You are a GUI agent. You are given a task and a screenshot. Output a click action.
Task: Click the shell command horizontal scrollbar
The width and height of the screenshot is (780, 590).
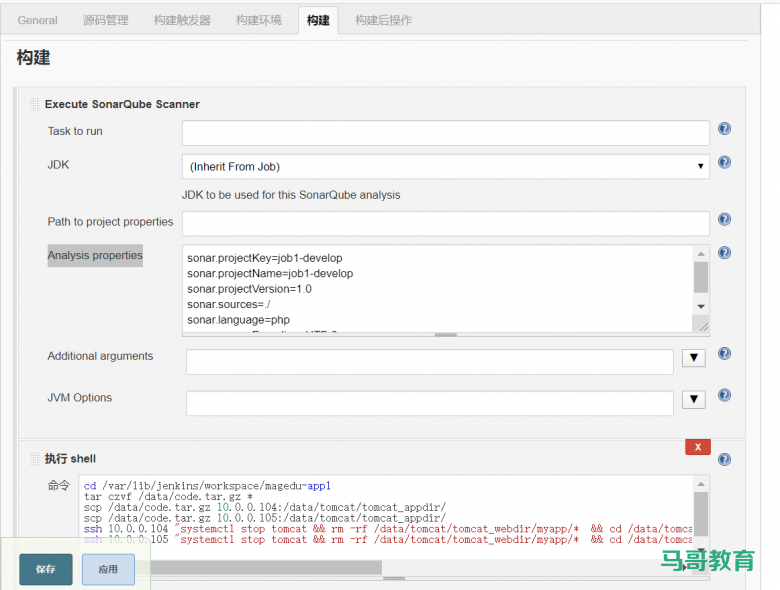[x=266, y=567]
